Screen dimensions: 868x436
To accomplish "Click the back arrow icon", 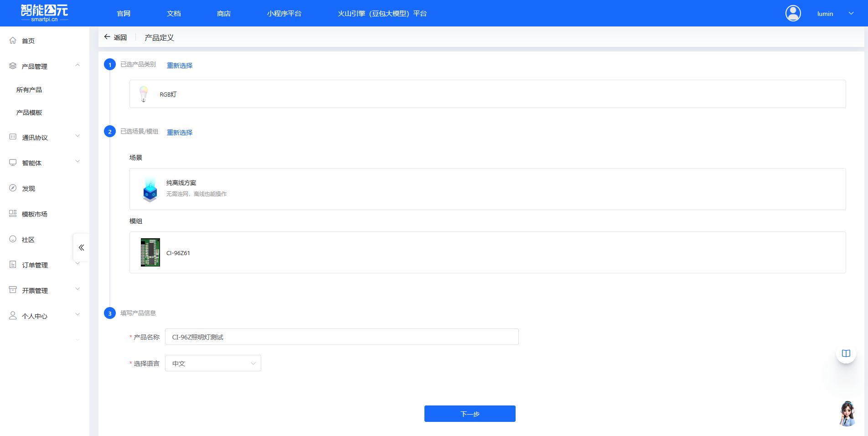I will click(x=107, y=37).
